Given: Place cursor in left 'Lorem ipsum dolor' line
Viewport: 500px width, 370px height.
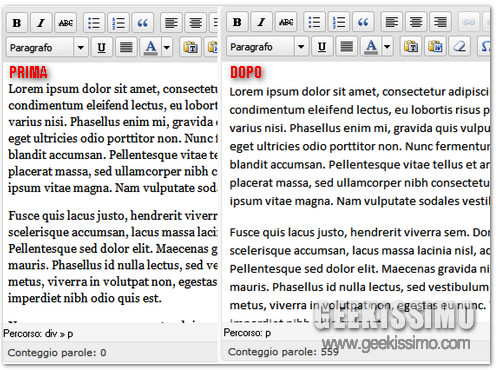Looking at the screenshot, I should tap(113, 89).
